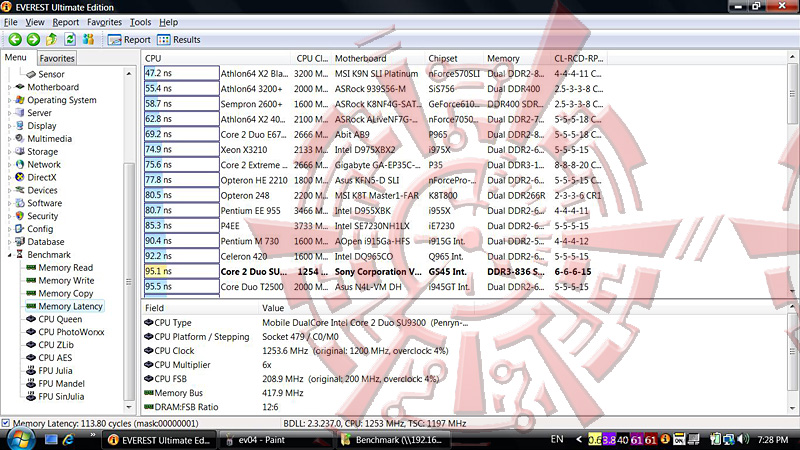
Task: Expand the Multimedia tree node
Action: point(10,139)
